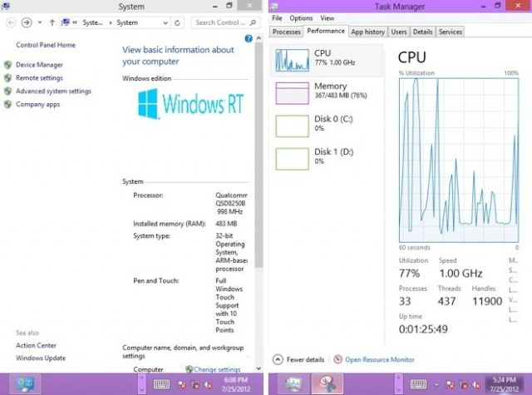The height and width of the screenshot is (395, 532).
Task: Click the Change settings link
Action: pyautogui.click(x=217, y=369)
